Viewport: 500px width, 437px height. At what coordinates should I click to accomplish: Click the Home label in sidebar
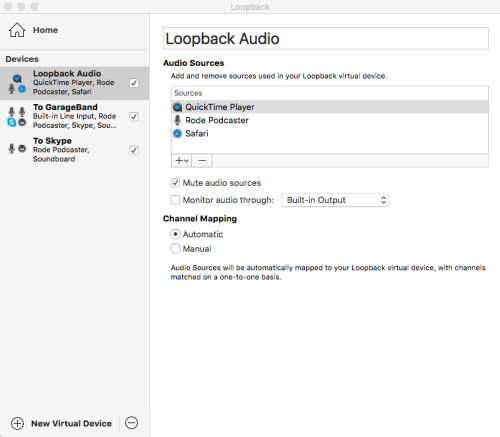click(45, 30)
